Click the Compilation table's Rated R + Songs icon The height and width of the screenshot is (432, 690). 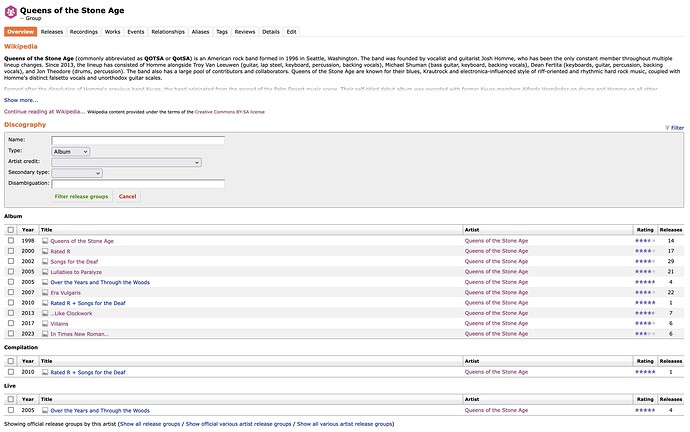[x=45, y=372]
